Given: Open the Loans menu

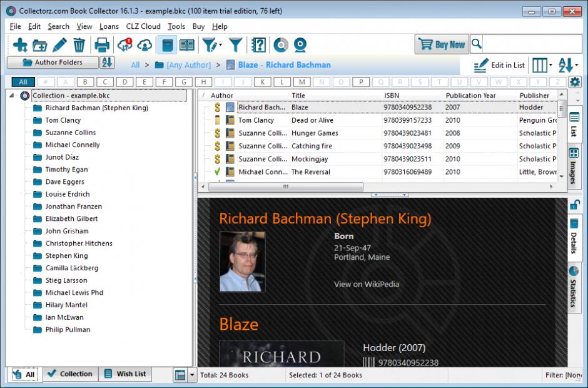Looking at the screenshot, I should point(109,27).
